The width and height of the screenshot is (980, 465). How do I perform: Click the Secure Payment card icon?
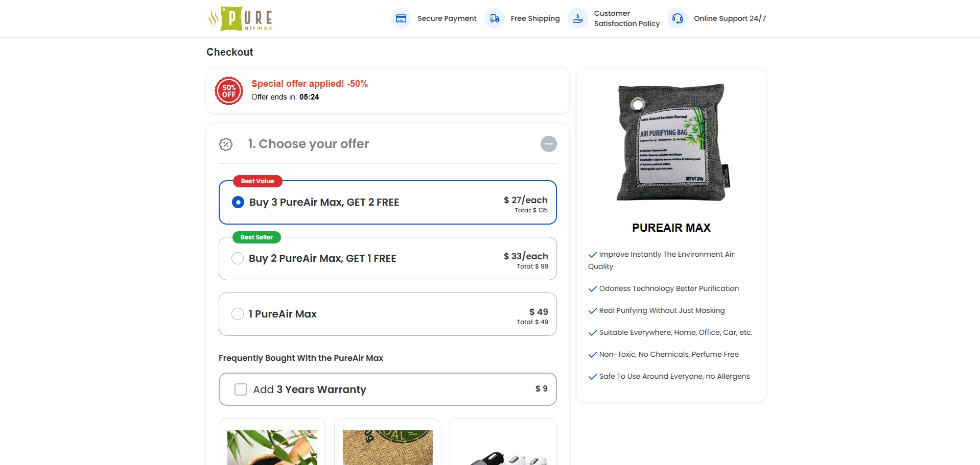[x=401, y=18]
